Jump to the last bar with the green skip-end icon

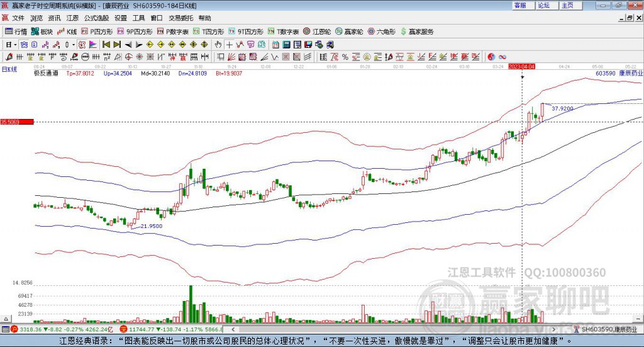[117, 45]
